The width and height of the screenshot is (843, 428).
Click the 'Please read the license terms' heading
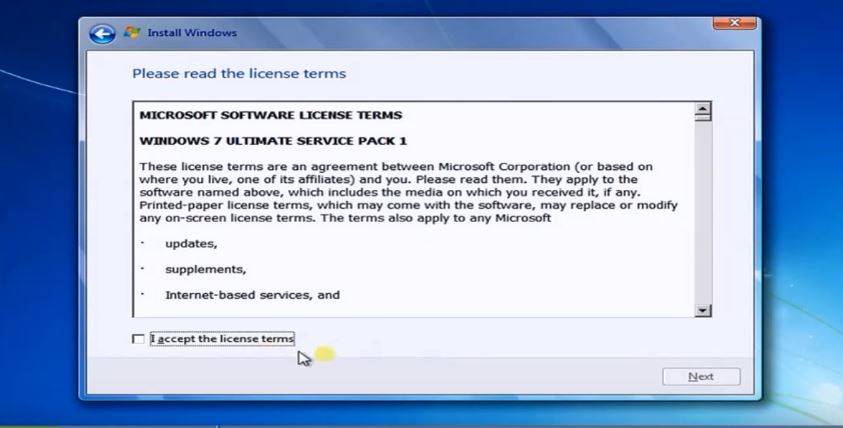coord(239,74)
